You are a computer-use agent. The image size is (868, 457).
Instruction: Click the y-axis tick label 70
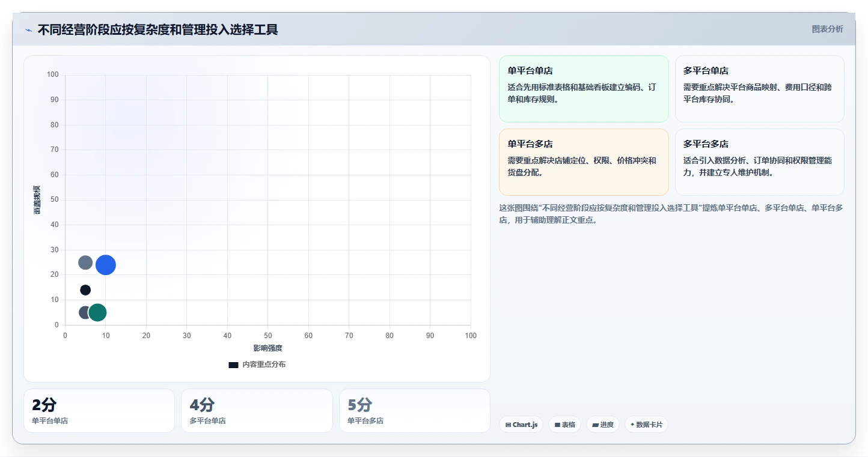point(55,150)
